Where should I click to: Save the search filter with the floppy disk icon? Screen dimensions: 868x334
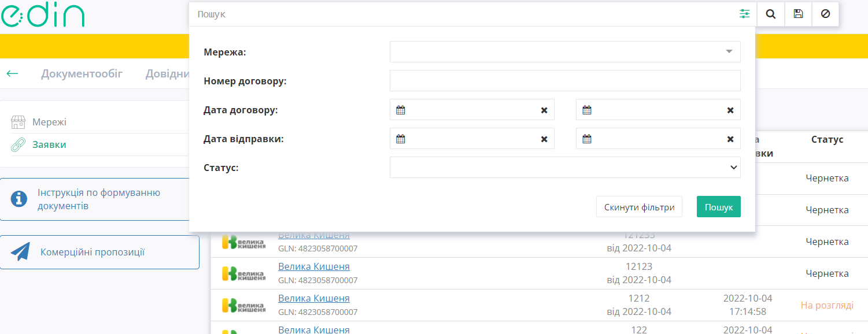tap(798, 14)
